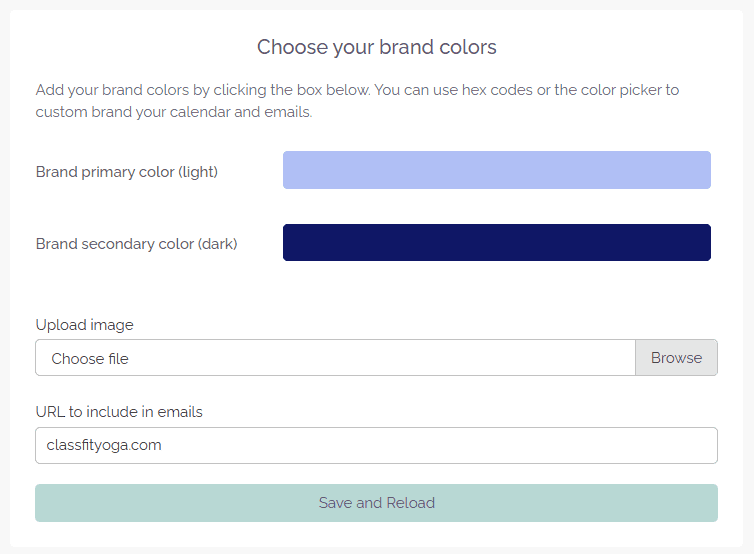The width and height of the screenshot is (754, 554).
Task: Click the 'Brand secondary color (dark)' label
Action: point(137,244)
